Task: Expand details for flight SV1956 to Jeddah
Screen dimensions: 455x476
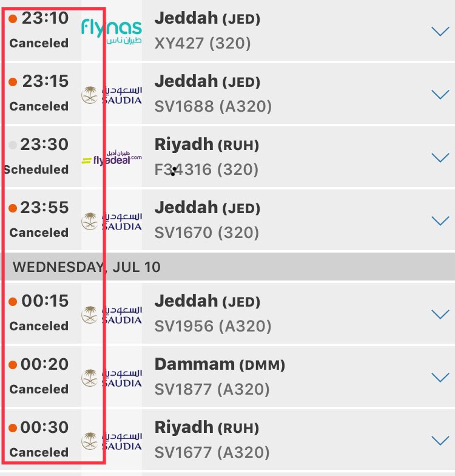Action: [x=440, y=314]
